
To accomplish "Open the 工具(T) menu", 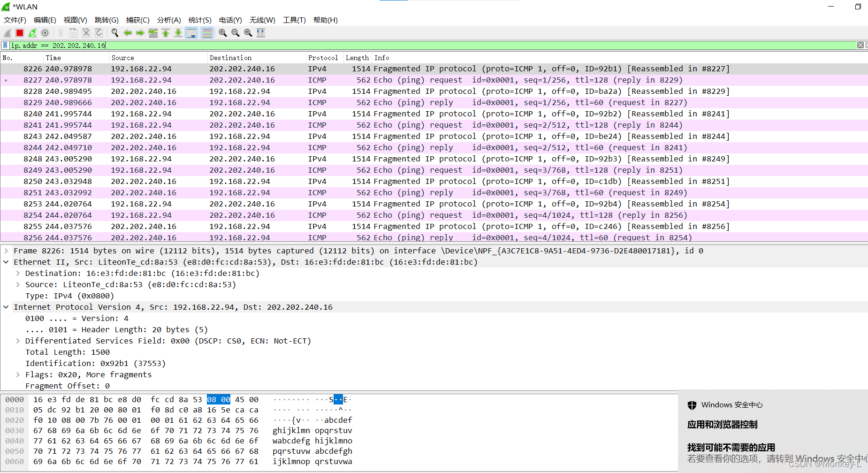I will point(294,20).
